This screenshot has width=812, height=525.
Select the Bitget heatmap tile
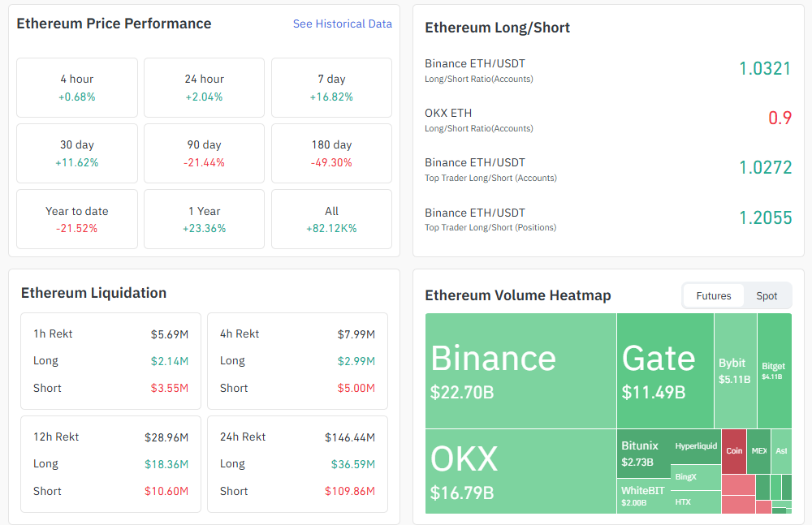(774, 371)
